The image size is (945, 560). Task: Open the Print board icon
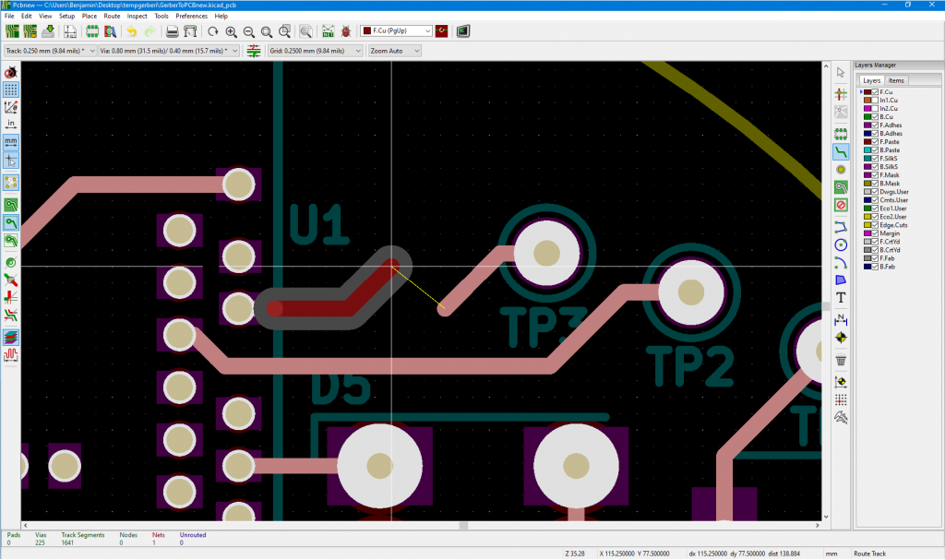pyautogui.click(x=172, y=30)
